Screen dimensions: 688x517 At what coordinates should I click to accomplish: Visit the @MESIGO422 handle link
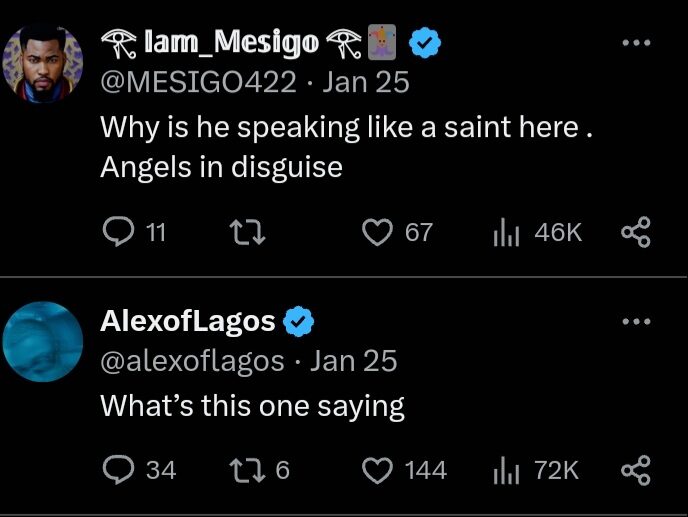(x=199, y=82)
